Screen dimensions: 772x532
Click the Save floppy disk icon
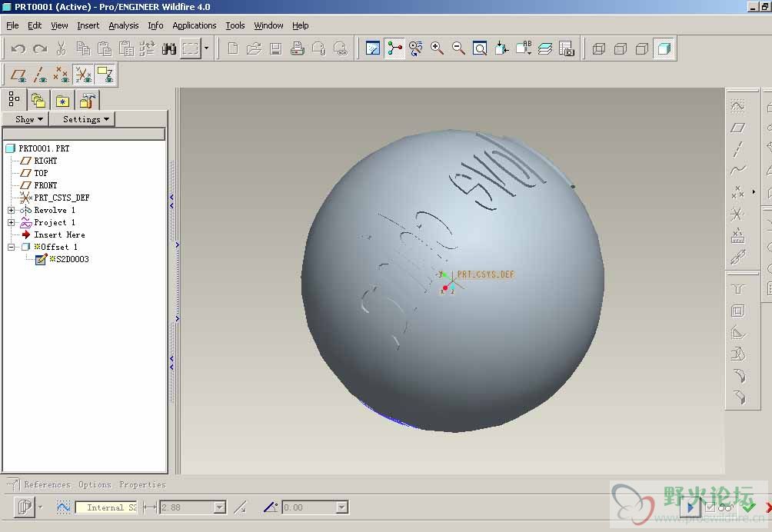tap(276, 48)
